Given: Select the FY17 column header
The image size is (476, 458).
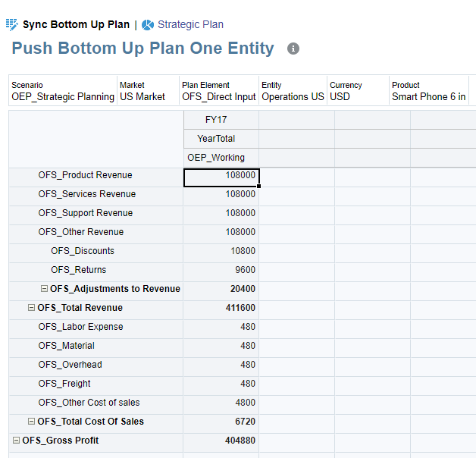Looking at the screenshot, I should tap(221, 120).
